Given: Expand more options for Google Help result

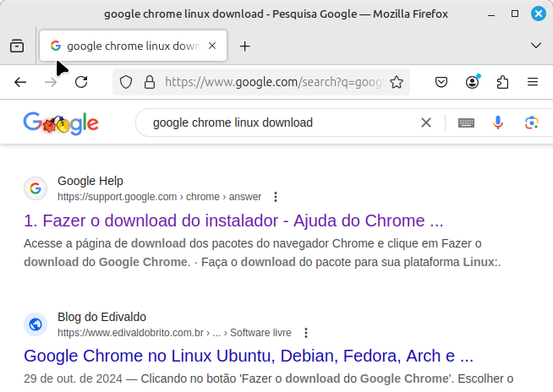Looking at the screenshot, I should click(276, 197).
